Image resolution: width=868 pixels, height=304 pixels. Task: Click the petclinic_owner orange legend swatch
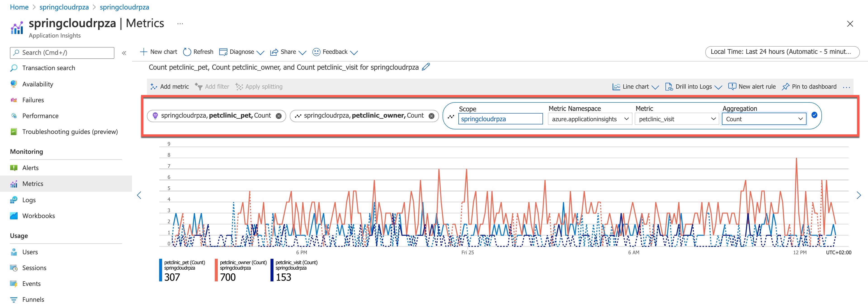(x=216, y=270)
